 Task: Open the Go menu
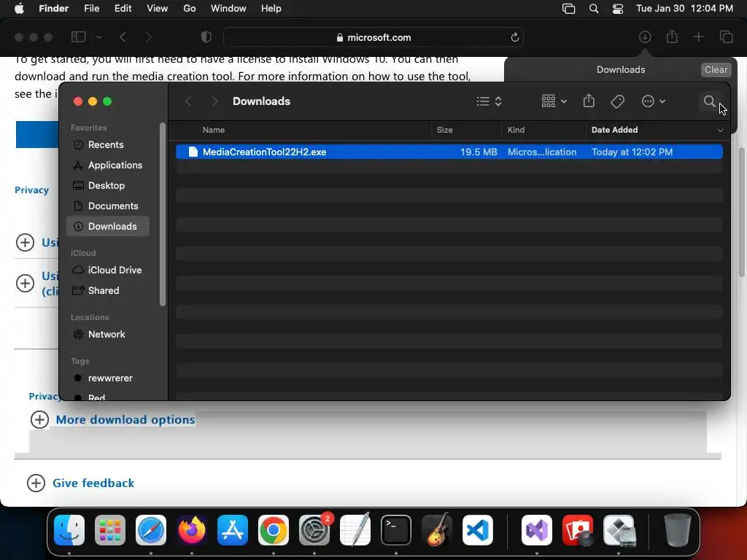click(x=190, y=9)
